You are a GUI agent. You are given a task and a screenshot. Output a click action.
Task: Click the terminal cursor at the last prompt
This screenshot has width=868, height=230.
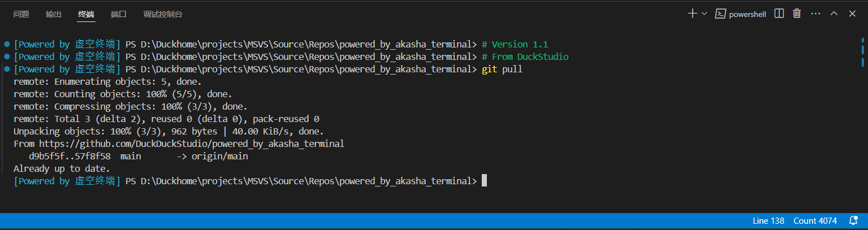pos(483,181)
